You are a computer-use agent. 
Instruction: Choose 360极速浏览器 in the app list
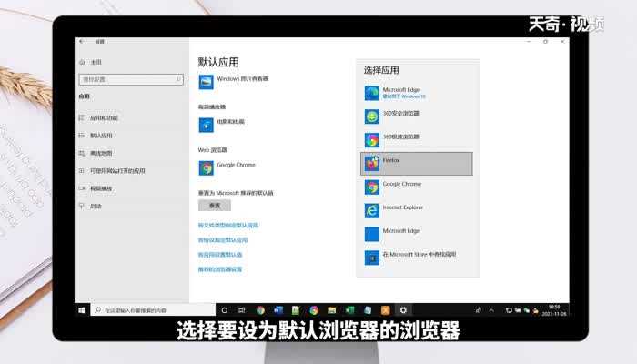(x=417, y=140)
